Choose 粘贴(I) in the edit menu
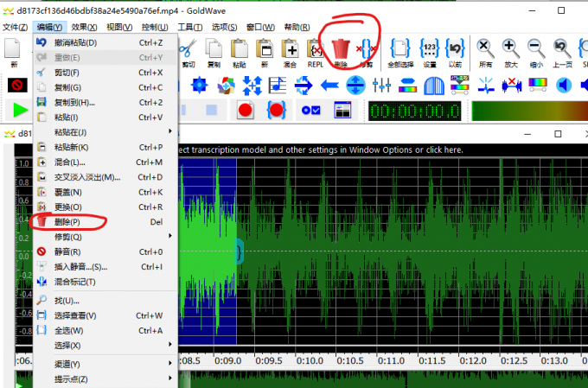 tap(105, 118)
